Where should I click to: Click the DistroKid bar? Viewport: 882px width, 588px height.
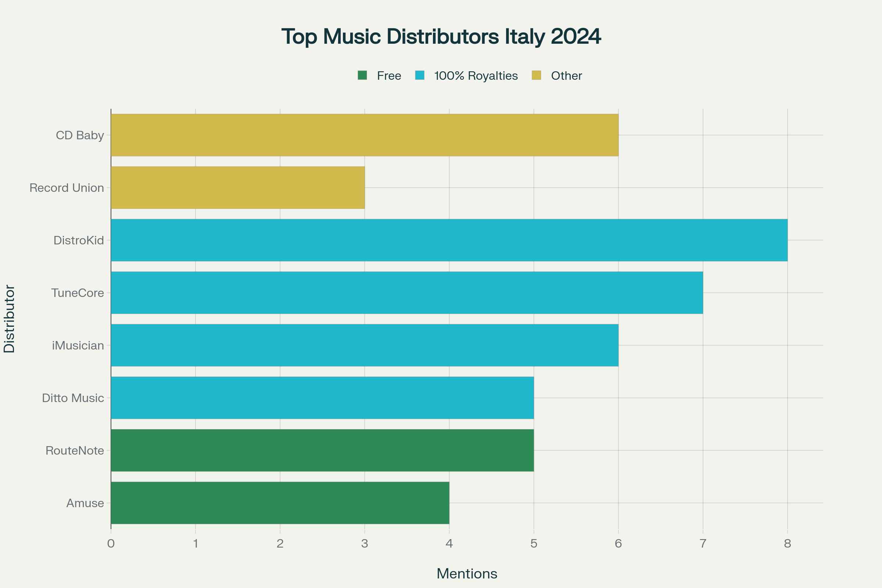coord(449,240)
